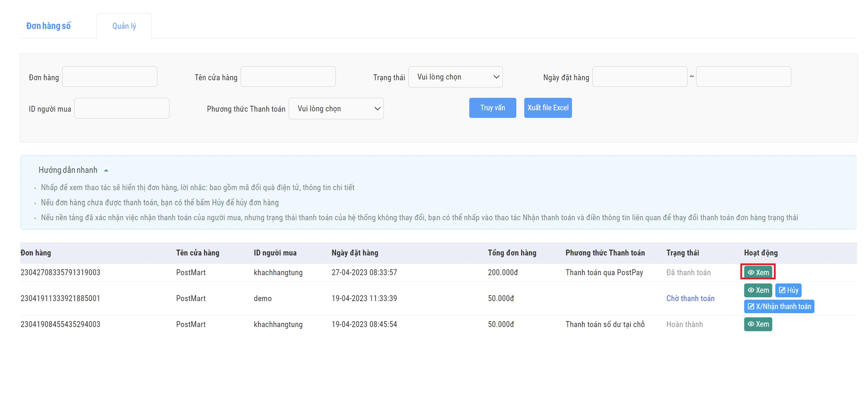Export data with Xuất file Excel

point(547,108)
